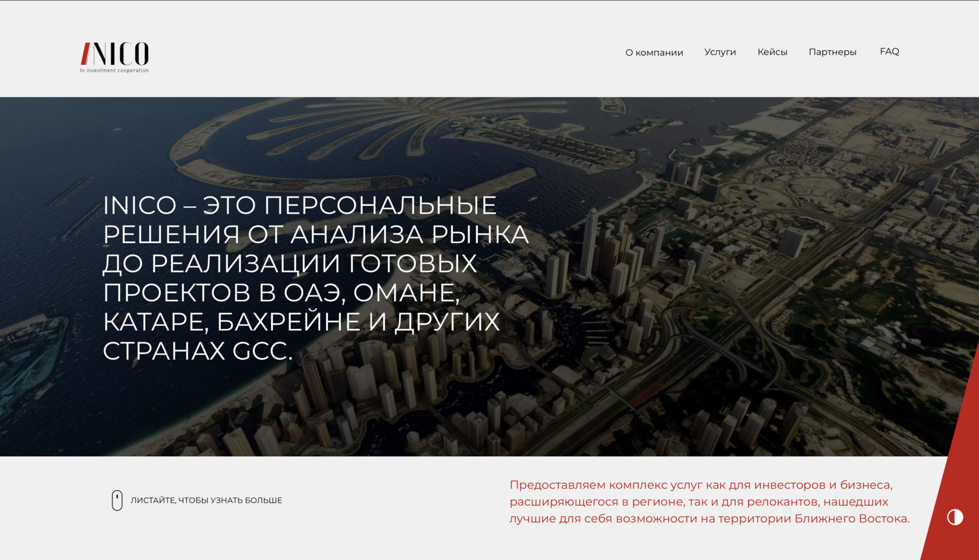Click the mouse scroll icon

click(117, 500)
